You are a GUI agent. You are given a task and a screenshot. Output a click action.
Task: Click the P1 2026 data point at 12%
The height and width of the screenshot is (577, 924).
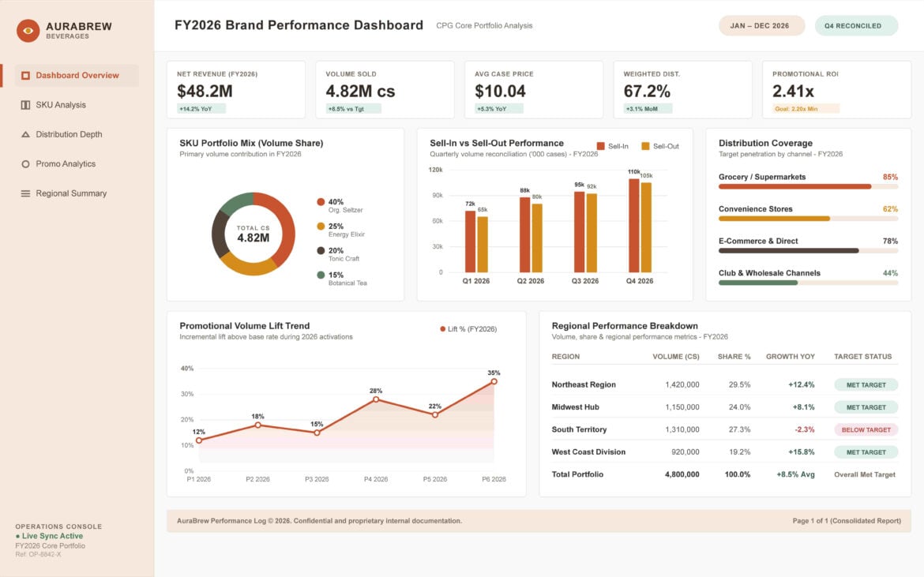coord(199,440)
